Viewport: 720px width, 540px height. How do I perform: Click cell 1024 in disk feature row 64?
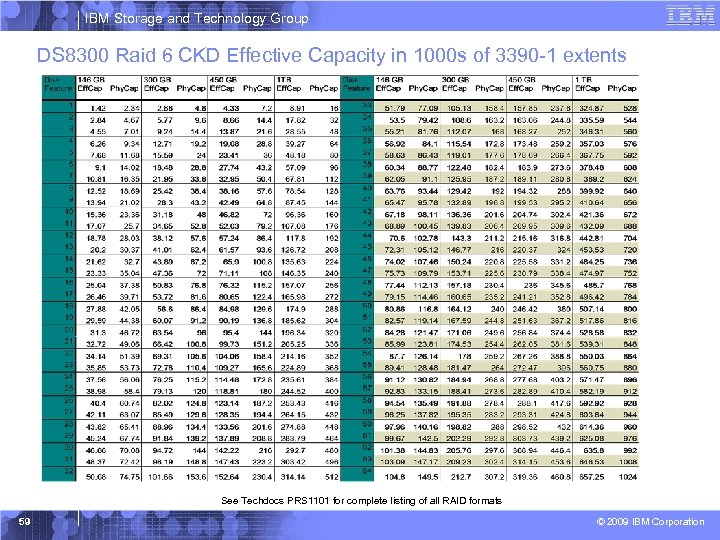(628, 477)
